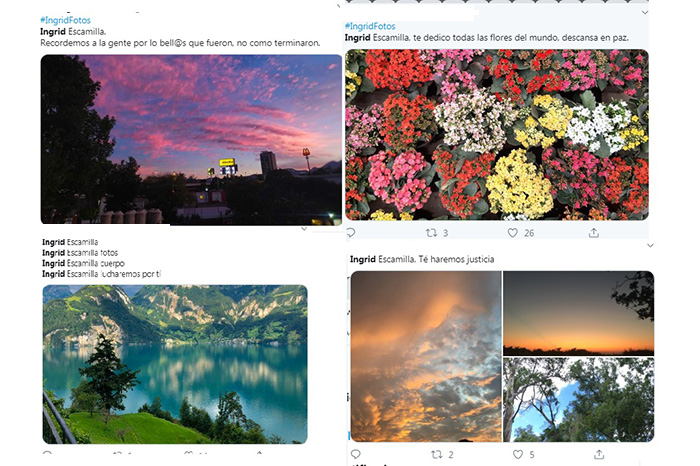700x466 pixels.
Task: Open the 'Te haremos justicia' tweet options chevron
Action: [x=650, y=245]
